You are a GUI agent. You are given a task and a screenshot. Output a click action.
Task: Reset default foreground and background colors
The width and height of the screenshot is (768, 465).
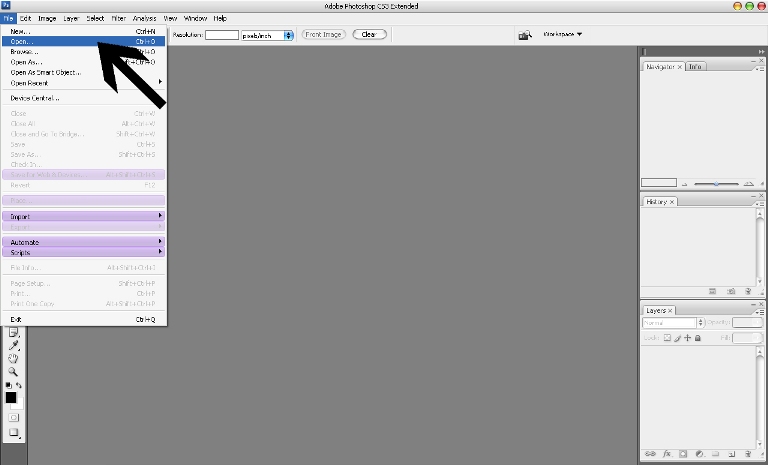[8, 385]
